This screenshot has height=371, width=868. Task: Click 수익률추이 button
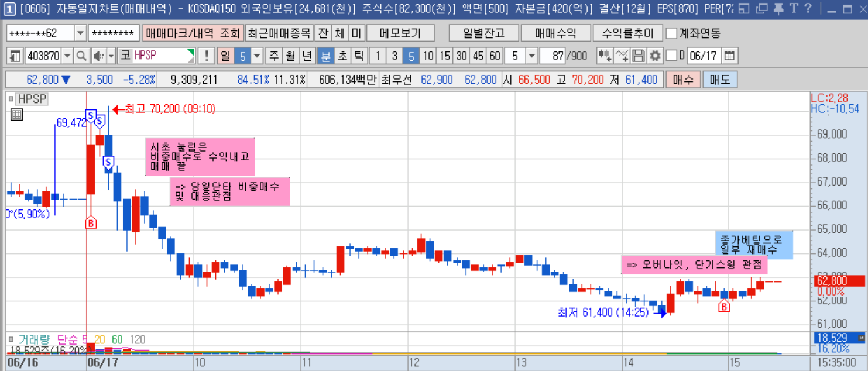627,33
